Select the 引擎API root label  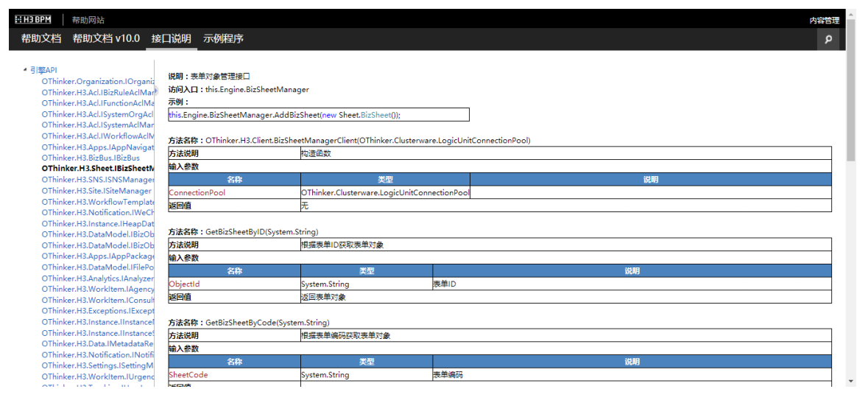(x=43, y=70)
